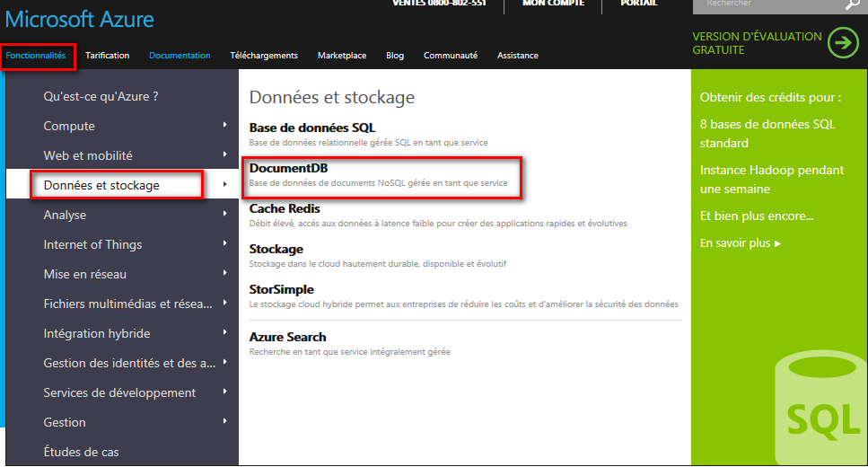The width and height of the screenshot is (868, 467).
Task: Click the search magnifier icon
Action: [x=852, y=5]
